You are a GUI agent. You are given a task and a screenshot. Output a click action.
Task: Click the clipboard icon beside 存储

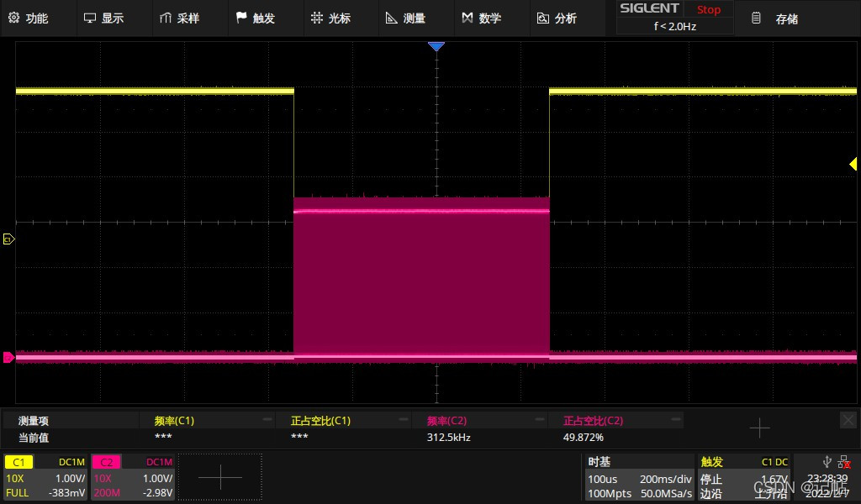pos(756,18)
